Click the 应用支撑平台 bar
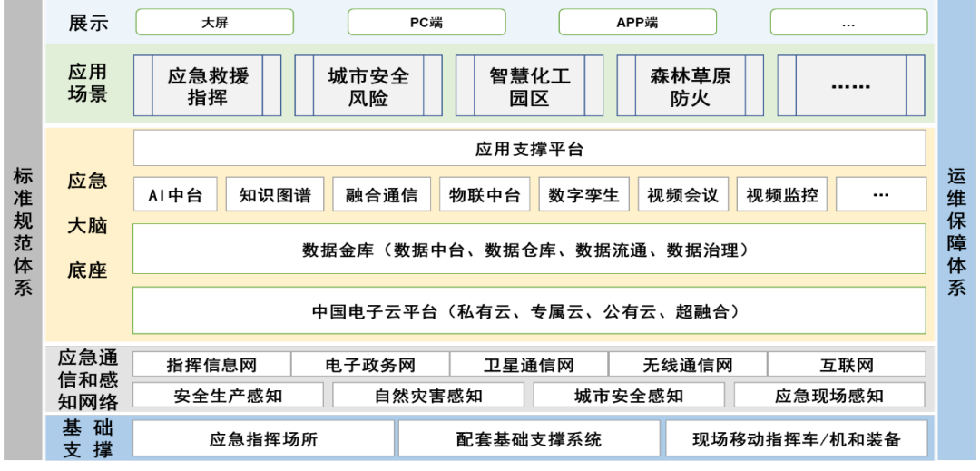The image size is (980, 471). pos(529,149)
